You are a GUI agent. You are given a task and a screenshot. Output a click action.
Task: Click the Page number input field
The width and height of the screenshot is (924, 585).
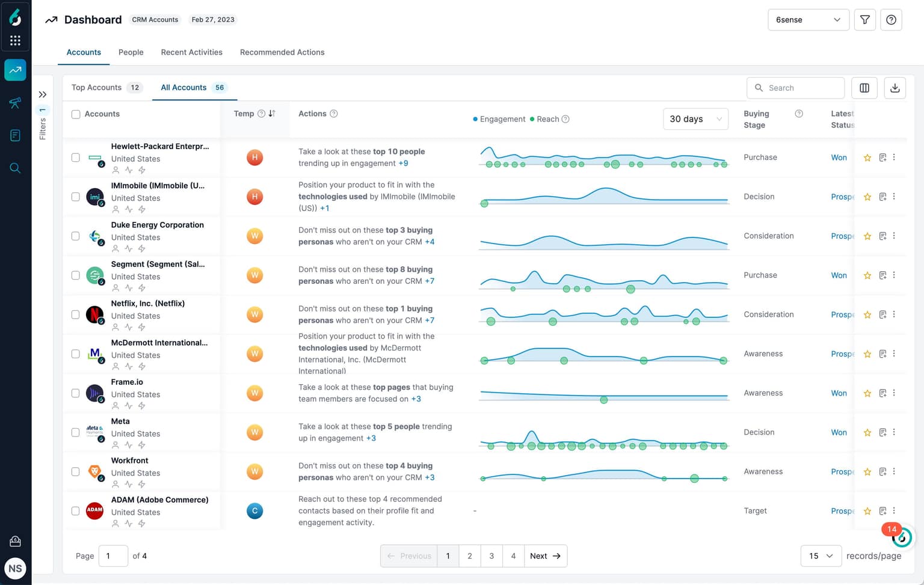pos(113,556)
